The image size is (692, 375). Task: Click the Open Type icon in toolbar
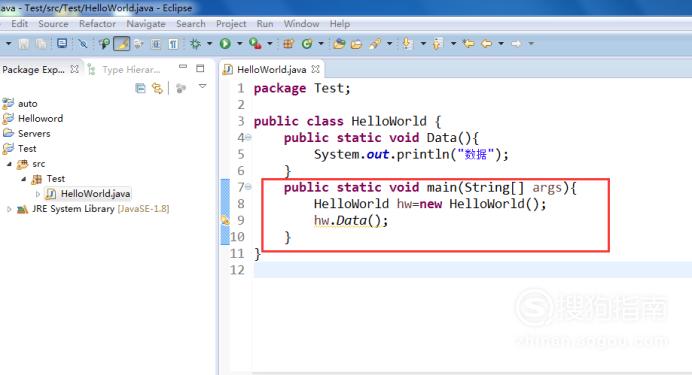[339, 43]
